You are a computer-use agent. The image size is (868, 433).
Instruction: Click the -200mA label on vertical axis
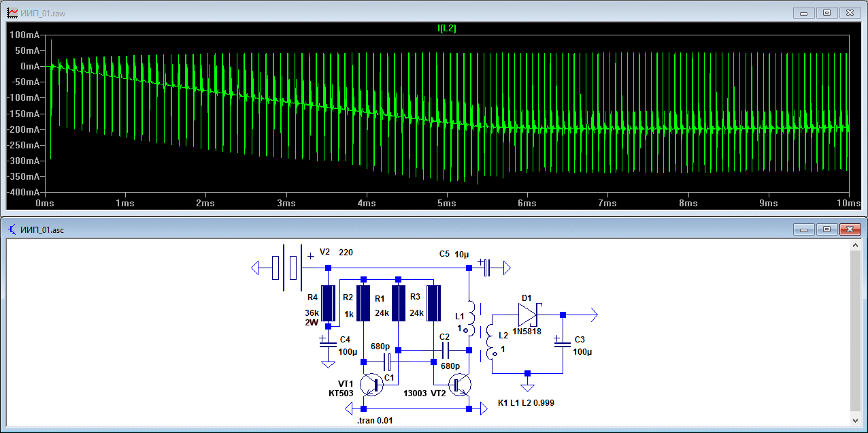23,129
